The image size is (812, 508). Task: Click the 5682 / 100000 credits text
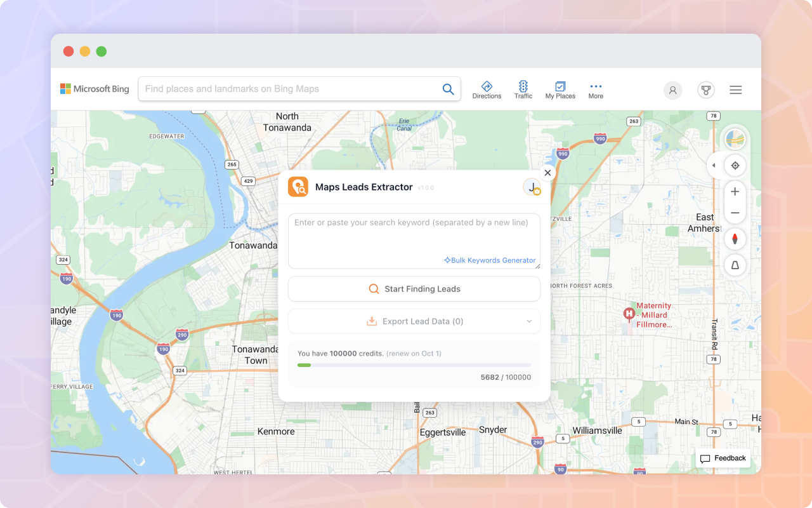point(506,377)
